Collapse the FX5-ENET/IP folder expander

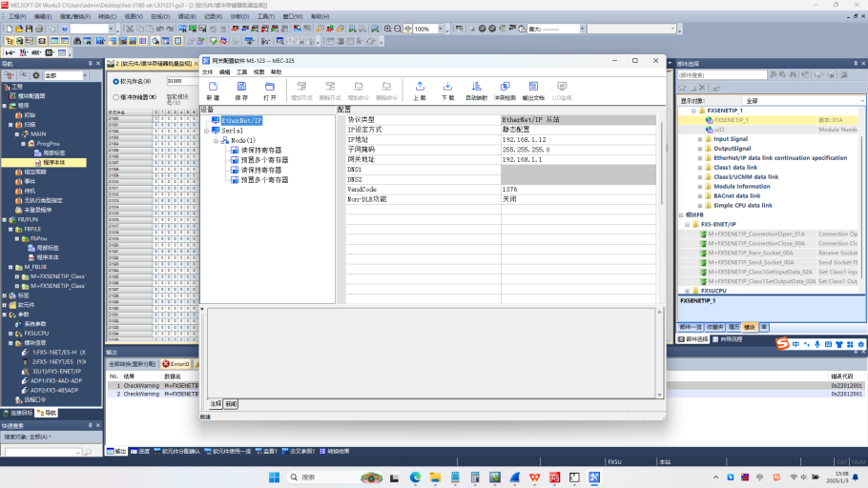(688, 225)
